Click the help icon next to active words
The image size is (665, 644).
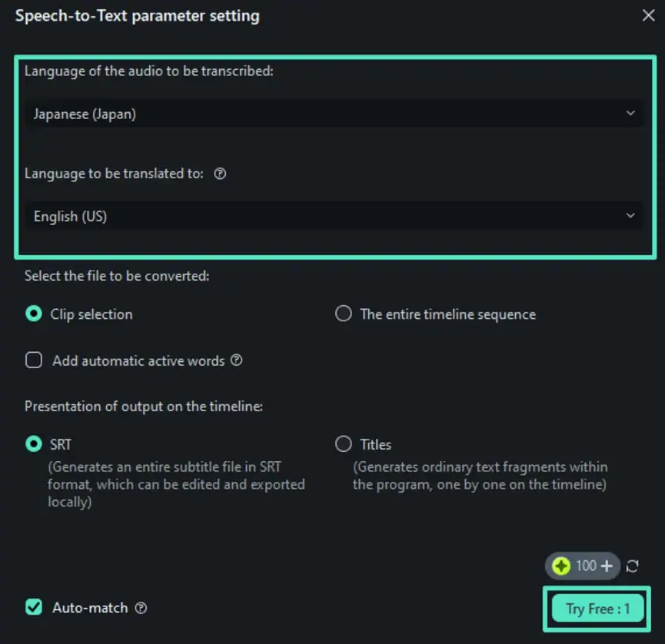coord(237,360)
